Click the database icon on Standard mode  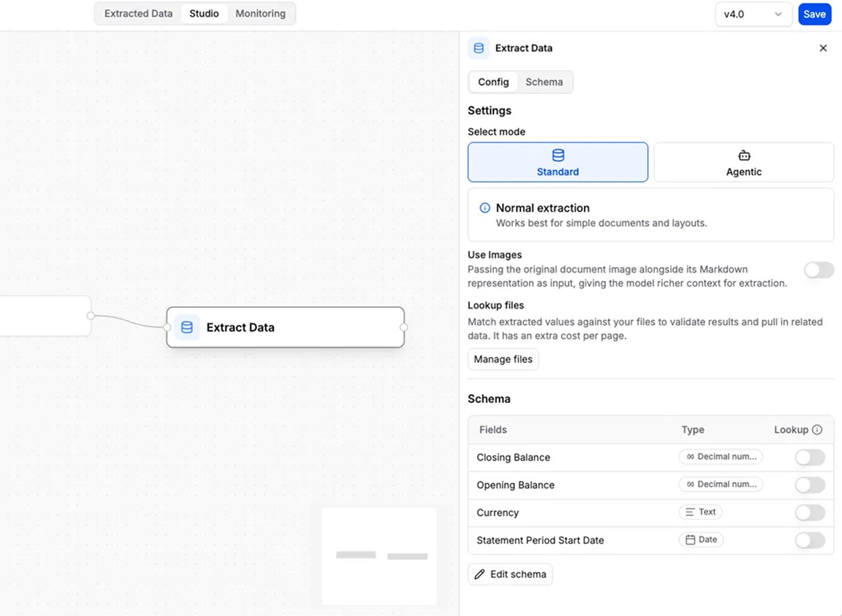[558, 155]
